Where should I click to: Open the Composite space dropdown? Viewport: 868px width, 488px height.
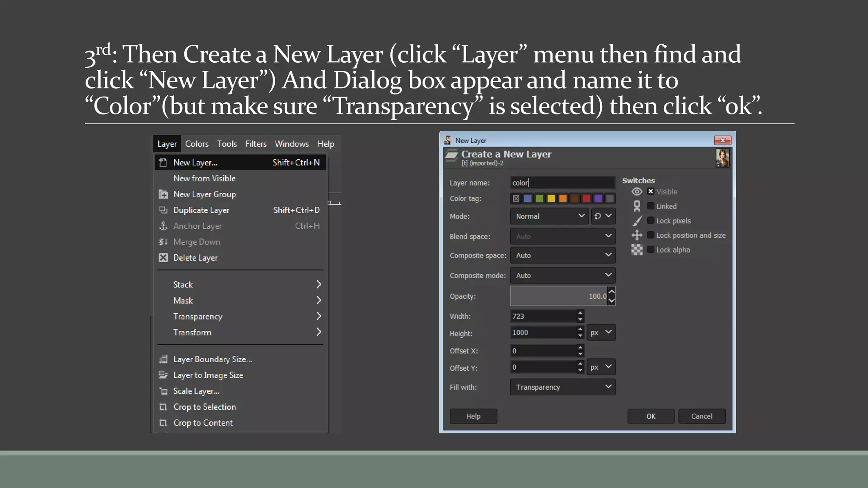[563, 255]
